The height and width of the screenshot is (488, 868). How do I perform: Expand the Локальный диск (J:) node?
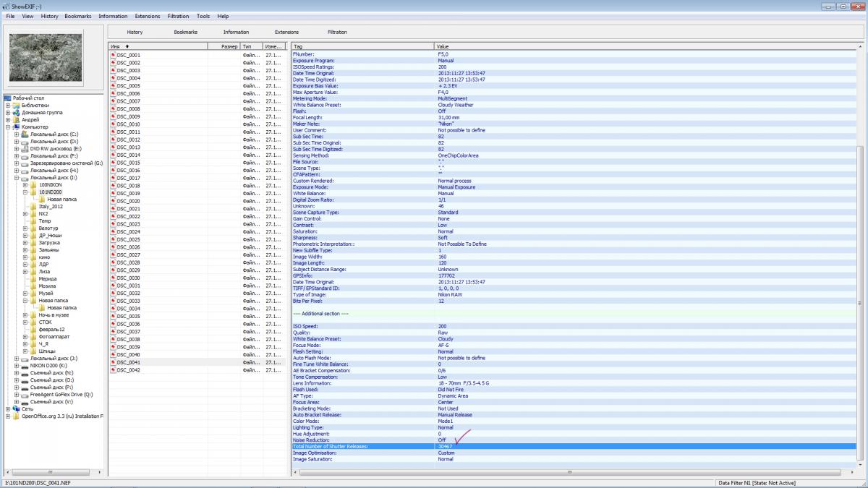click(17, 358)
